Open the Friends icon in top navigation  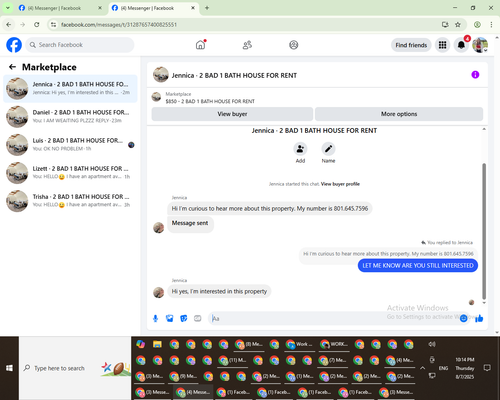(x=247, y=45)
